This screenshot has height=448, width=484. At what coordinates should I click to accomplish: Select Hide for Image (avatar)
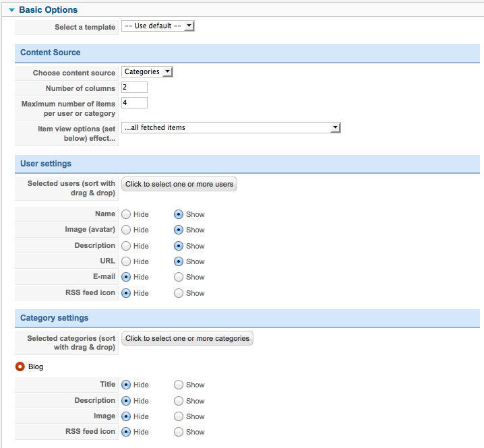point(126,230)
